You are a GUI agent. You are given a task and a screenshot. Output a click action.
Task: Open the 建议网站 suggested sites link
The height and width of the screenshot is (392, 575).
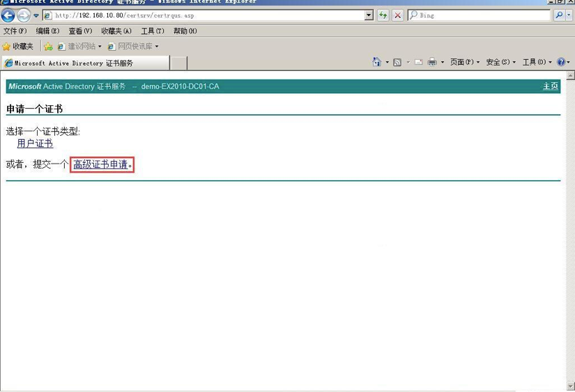pos(79,46)
